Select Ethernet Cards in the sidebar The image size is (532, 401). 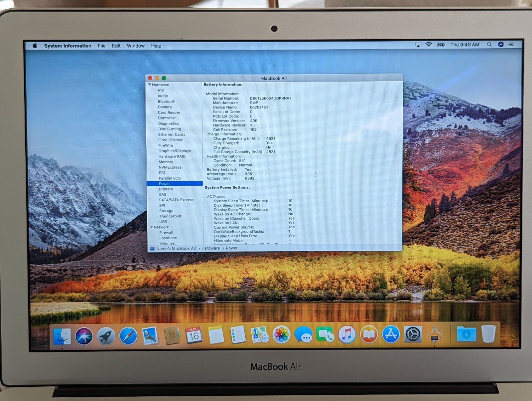[172, 134]
